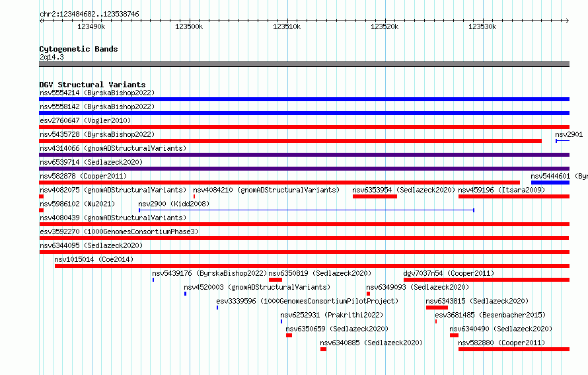Click the ruler's right arrowhead
Screen dimensions: 588x375
tap(568, 21)
